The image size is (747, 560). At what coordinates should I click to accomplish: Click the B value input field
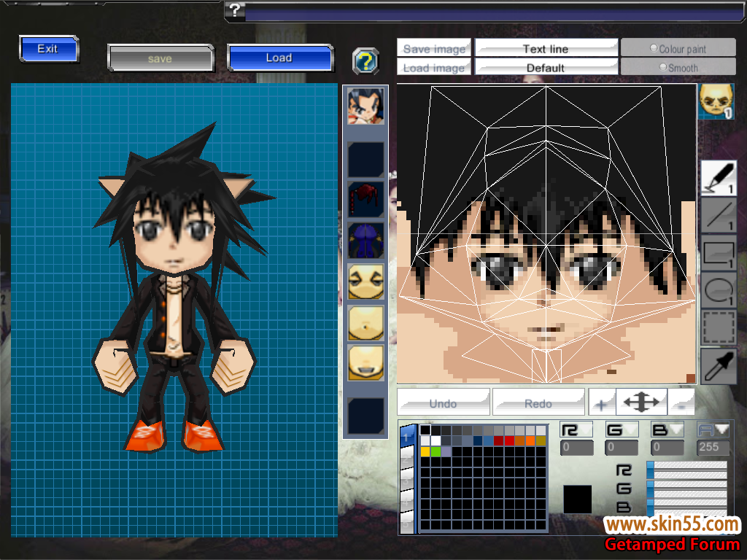pos(667,447)
